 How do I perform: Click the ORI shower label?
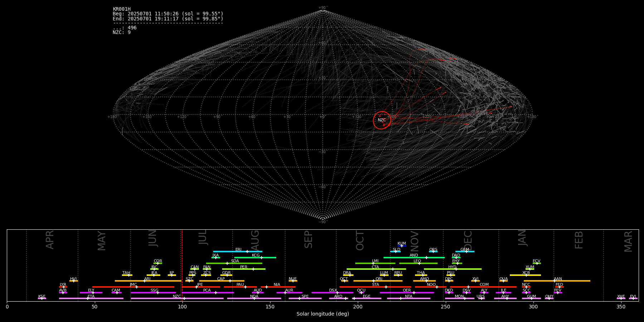379,279
